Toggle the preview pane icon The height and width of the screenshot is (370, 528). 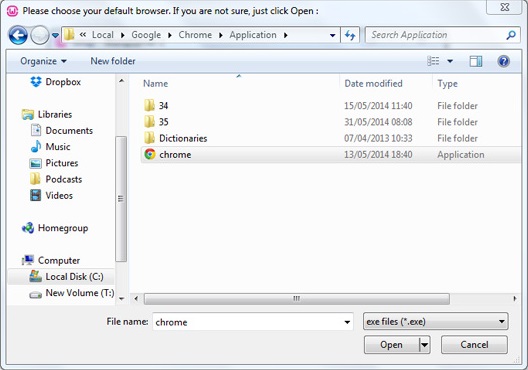click(475, 61)
